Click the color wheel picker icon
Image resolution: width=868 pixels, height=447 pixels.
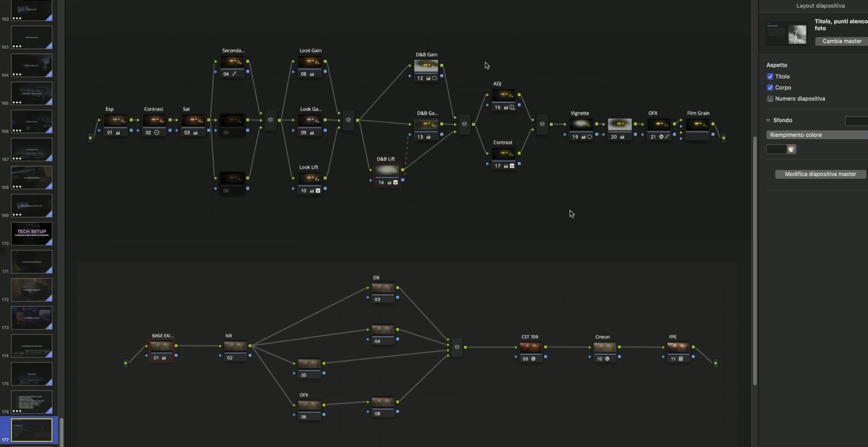[791, 149]
